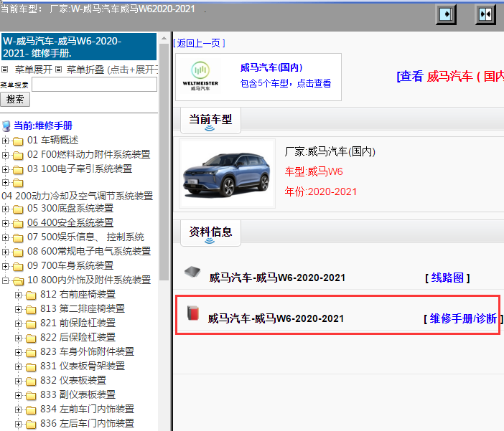
Task: Open the 线路图 link
Action: coord(447,278)
